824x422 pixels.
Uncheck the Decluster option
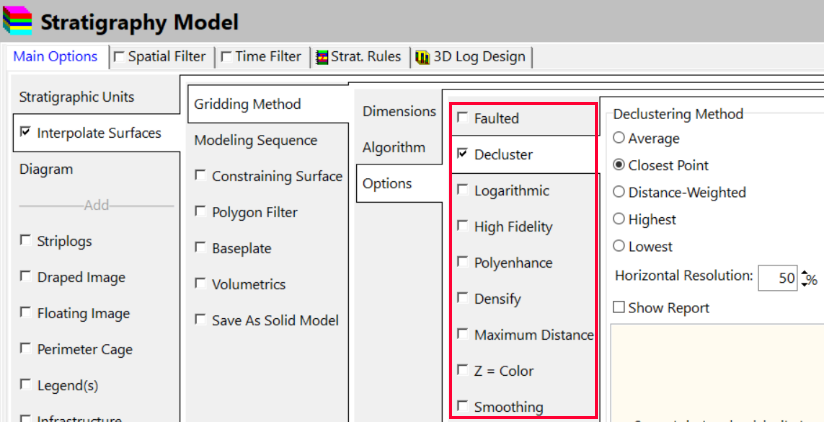pyautogui.click(x=462, y=155)
